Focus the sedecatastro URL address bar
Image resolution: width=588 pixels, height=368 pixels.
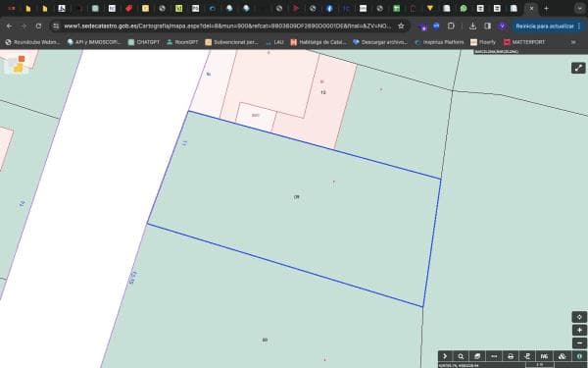point(227,26)
